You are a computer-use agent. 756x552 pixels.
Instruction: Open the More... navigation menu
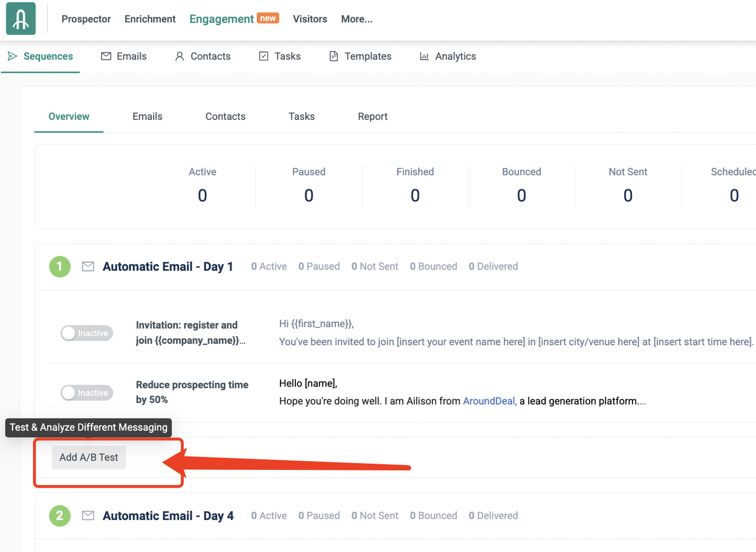pos(357,19)
